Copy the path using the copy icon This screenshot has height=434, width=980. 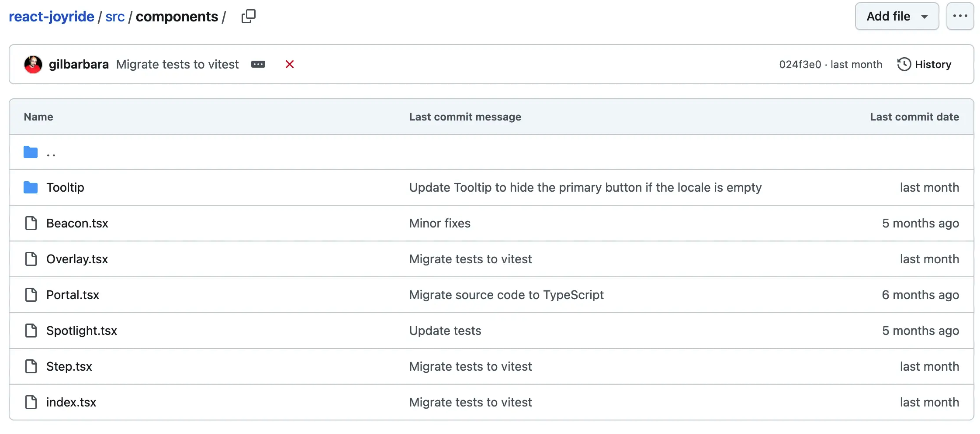[x=248, y=17]
